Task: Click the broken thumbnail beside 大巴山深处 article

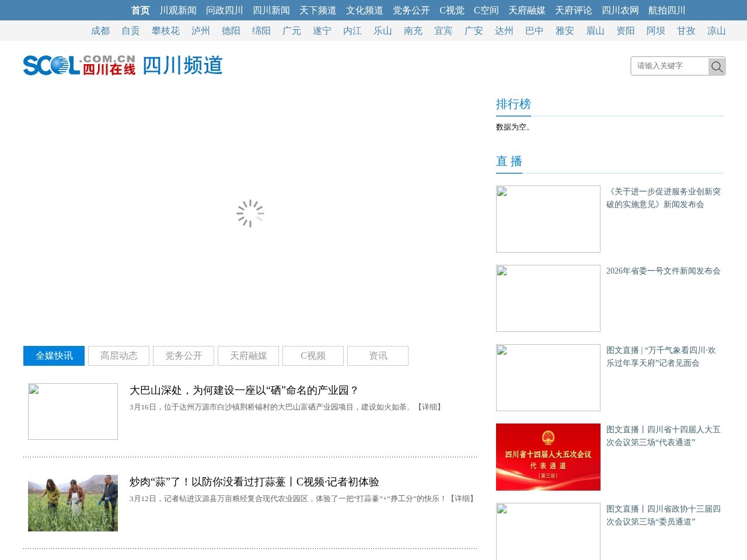Action: 73,411
